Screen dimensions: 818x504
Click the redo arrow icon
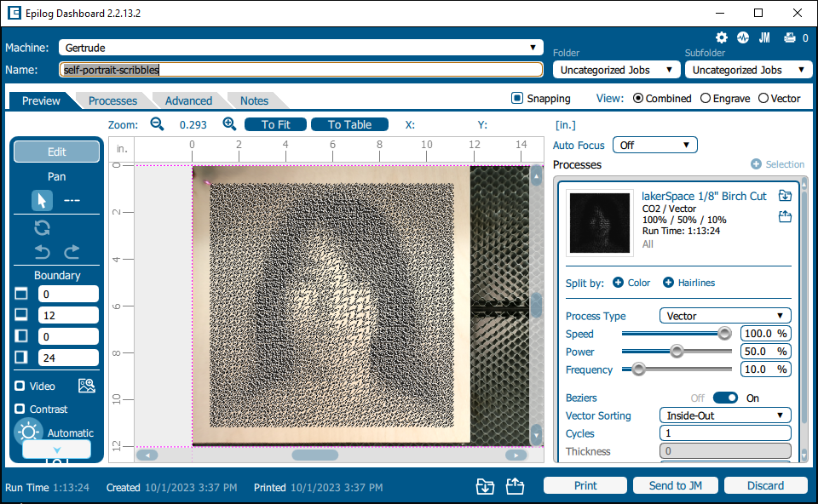pos(72,251)
